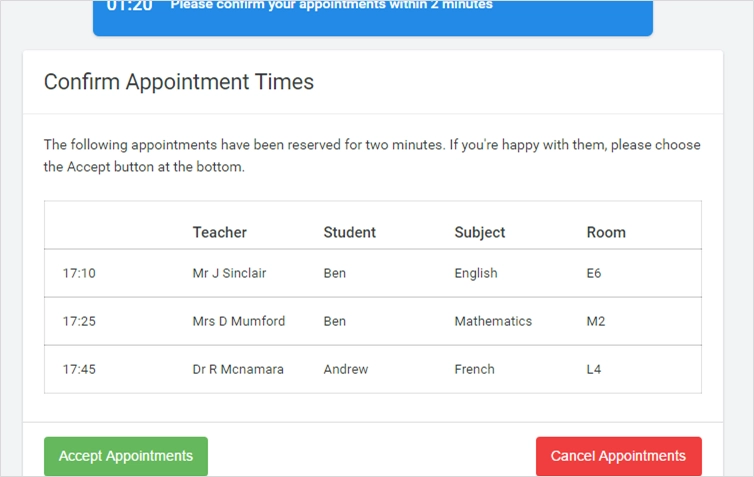This screenshot has height=477, width=754.
Task: Click the green Accept Appointments button
Action: coord(126,456)
